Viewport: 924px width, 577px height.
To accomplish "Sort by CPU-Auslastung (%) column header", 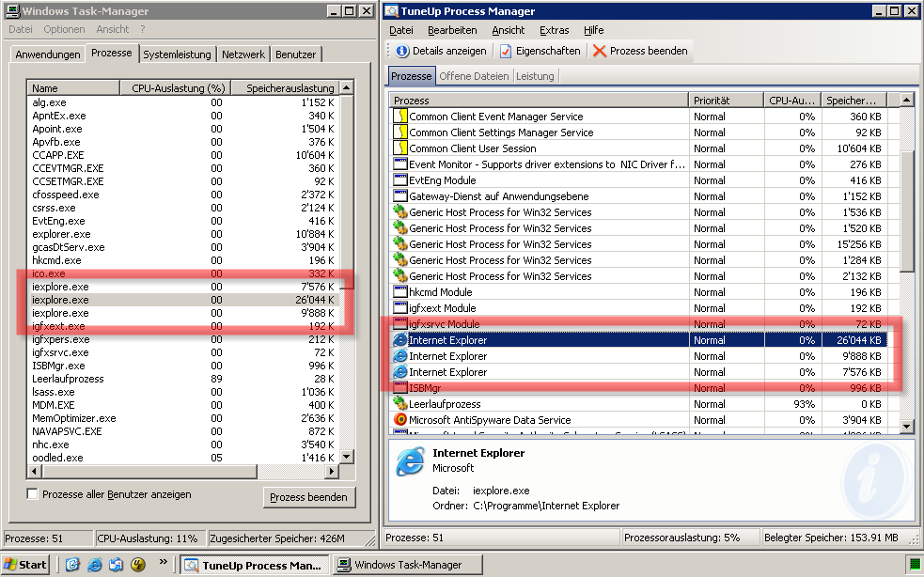I will tap(175, 87).
